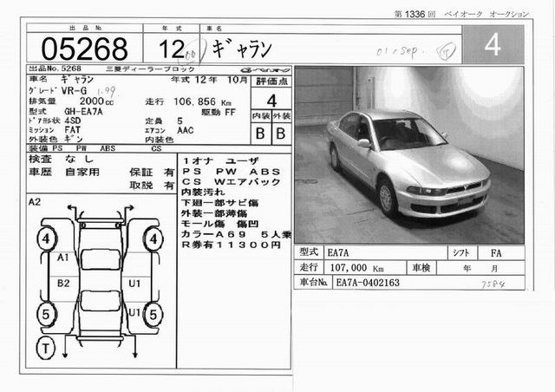The image size is (555, 392).
Task: Click the "A1" damage mark on the diagram
Action: click(x=63, y=258)
